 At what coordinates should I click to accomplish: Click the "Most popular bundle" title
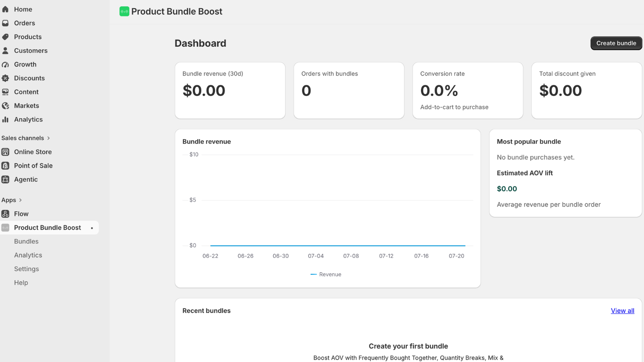pyautogui.click(x=529, y=142)
